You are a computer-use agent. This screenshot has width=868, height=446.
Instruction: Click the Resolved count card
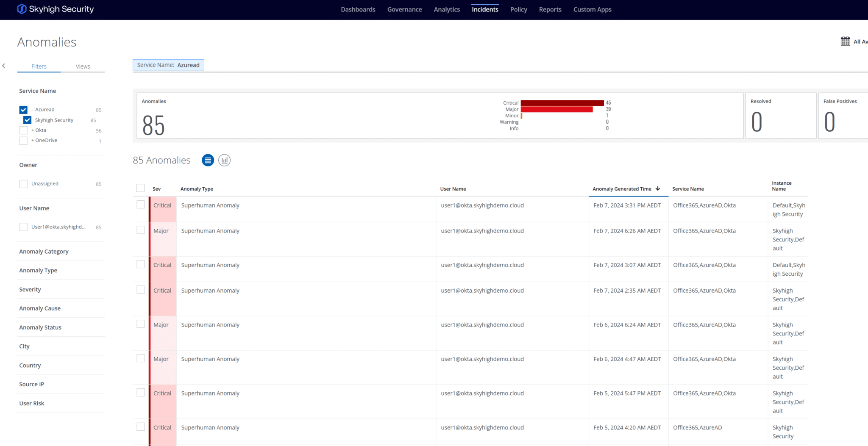pos(780,116)
